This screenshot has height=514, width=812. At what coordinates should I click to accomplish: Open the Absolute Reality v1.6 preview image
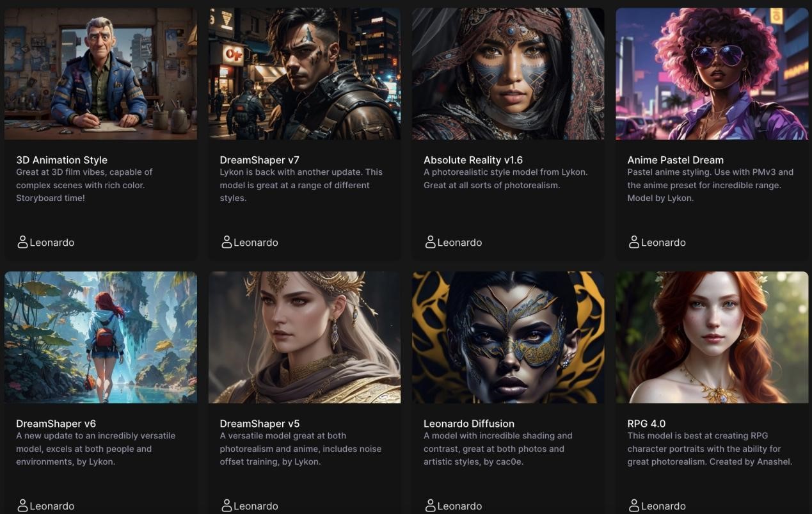click(508, 74)
